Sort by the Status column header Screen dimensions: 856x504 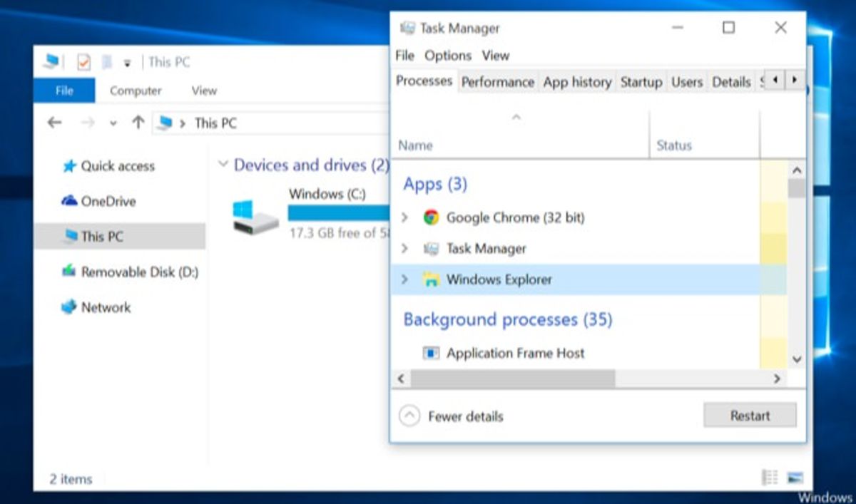click(x=705, y=134)
